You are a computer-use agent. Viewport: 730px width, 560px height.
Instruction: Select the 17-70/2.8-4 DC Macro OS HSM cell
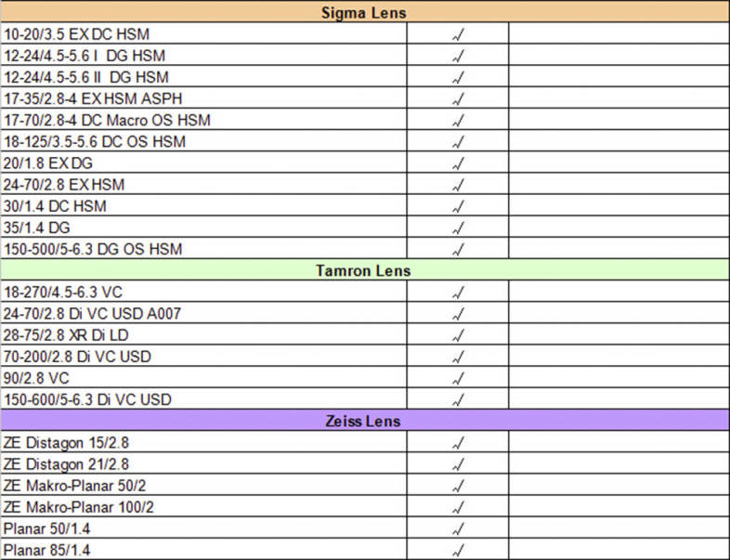[x=108, y=121]
